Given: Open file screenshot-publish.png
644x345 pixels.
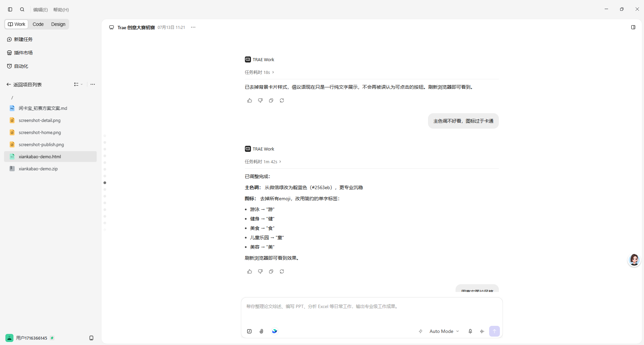Looking at the screenshot, I should coord(50,144).
